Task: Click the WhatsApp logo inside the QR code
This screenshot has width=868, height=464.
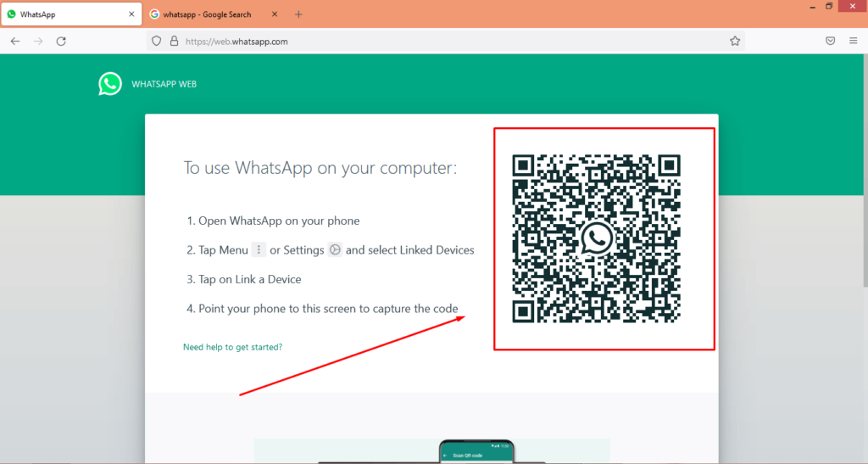Action: click(596, 238)
